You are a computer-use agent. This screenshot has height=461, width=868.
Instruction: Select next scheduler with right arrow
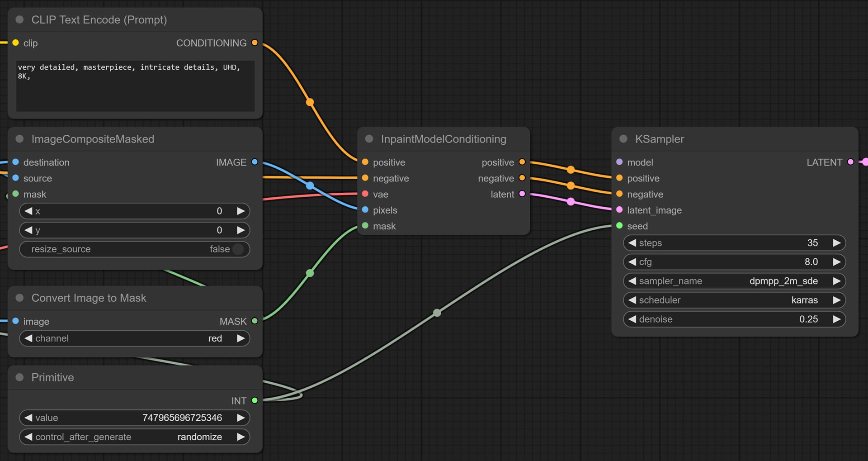tap(837, 300)
